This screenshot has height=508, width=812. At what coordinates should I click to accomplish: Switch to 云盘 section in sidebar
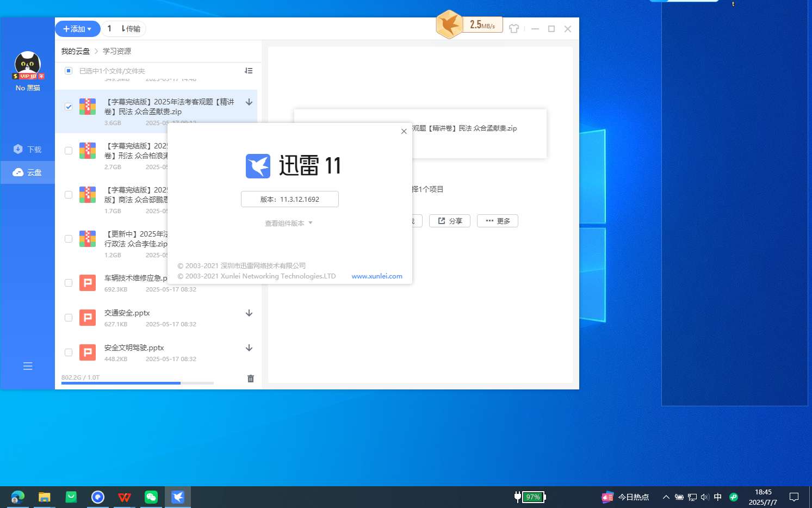pos(28,172)
